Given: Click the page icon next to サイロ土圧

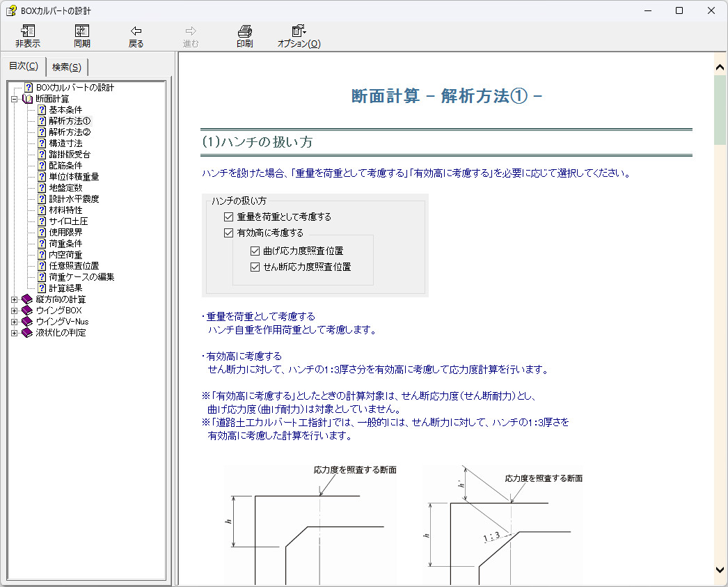Looking at the screenshot, I should [42, 221].
